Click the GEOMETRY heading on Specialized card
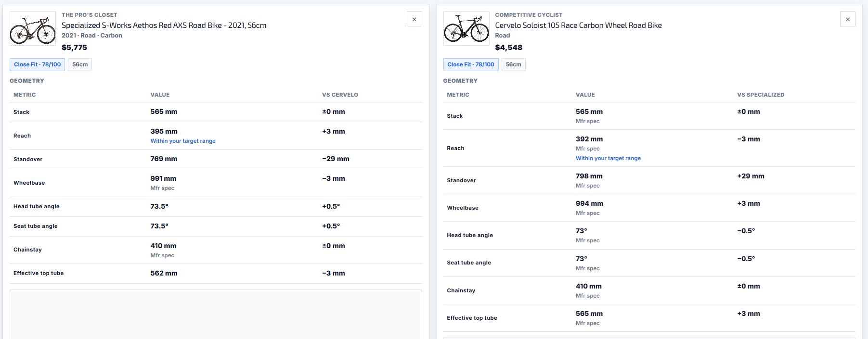 click(x=27, y=81)
